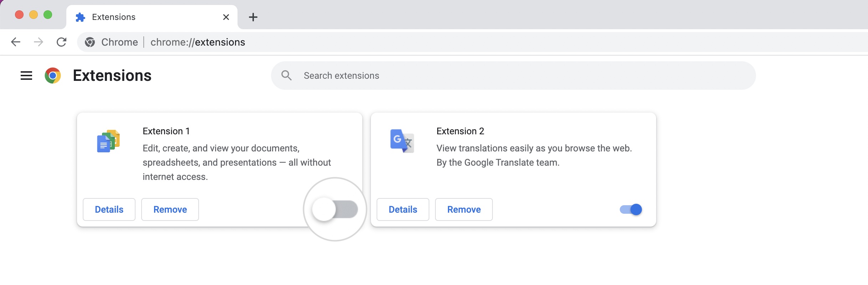Open Details for Extension 1
This screenshot has height=285, width=868.
109,209
